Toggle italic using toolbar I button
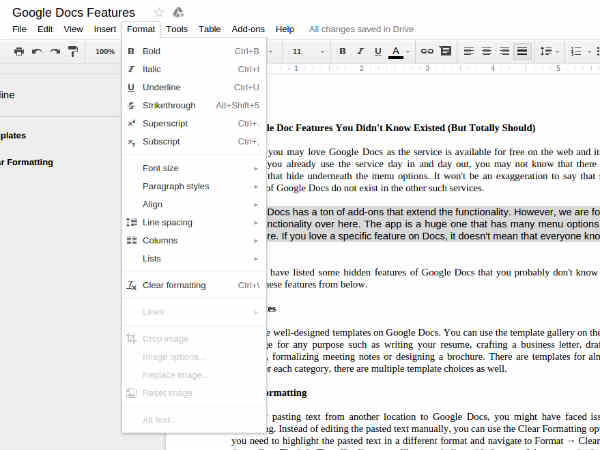Screen dimensions: 600x450 pyautogui.click(x=360, y=51)
